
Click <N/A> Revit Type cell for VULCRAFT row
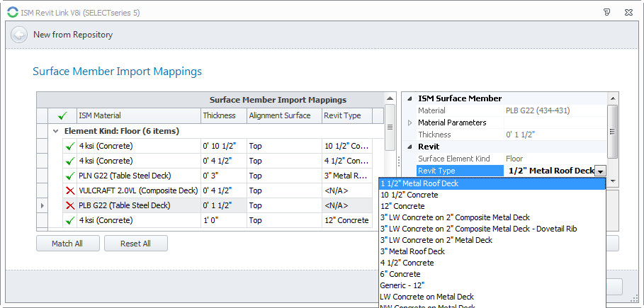(x=347, y=190)
